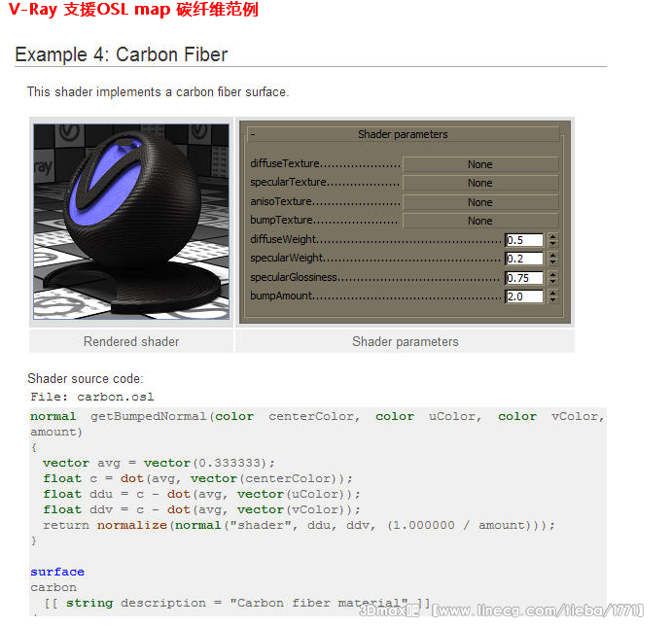Click the blue 'surface' keyword in code
This screenshot has height=627, width=672.
pyautogui.click(x=57, y=572)
